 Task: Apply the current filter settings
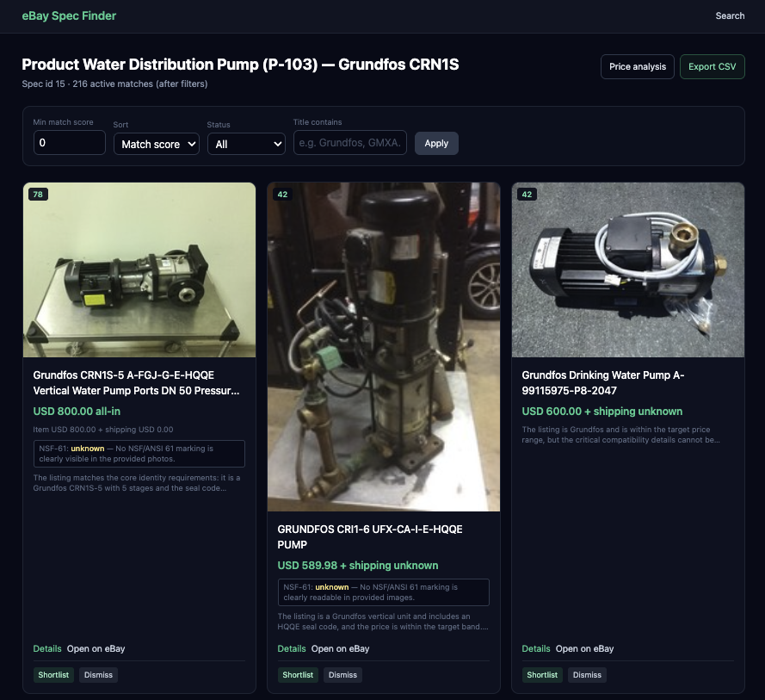pos(436,143)
